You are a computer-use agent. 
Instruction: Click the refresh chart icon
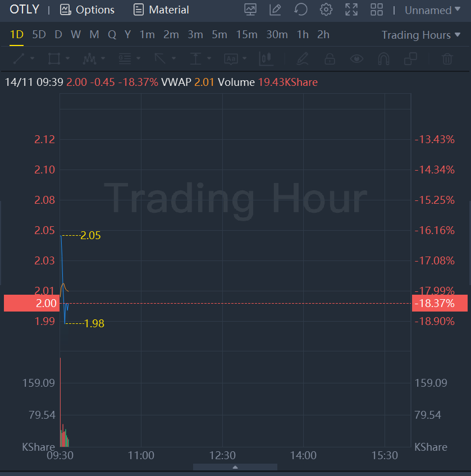(301, 10)
